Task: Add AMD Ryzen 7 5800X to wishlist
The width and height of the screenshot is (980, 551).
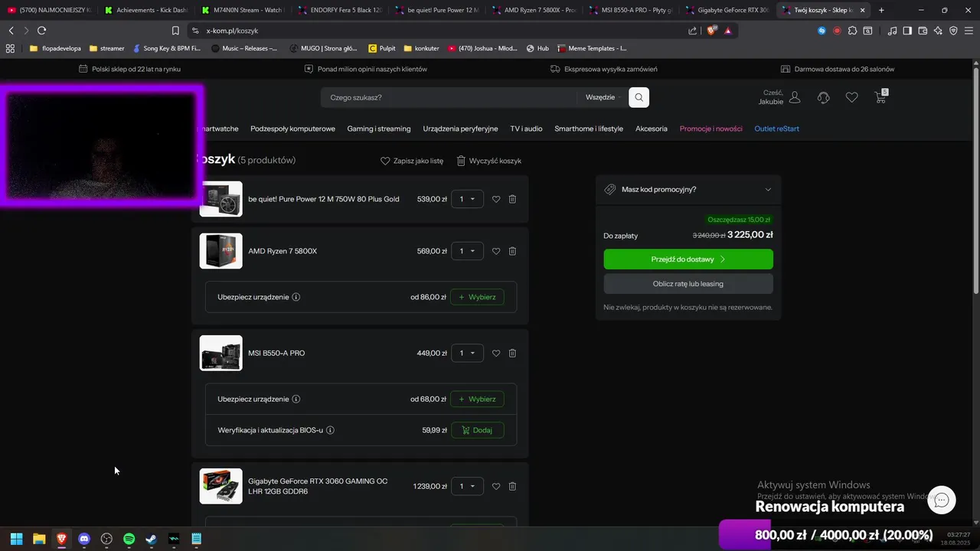Action: (x=496, y=251)
